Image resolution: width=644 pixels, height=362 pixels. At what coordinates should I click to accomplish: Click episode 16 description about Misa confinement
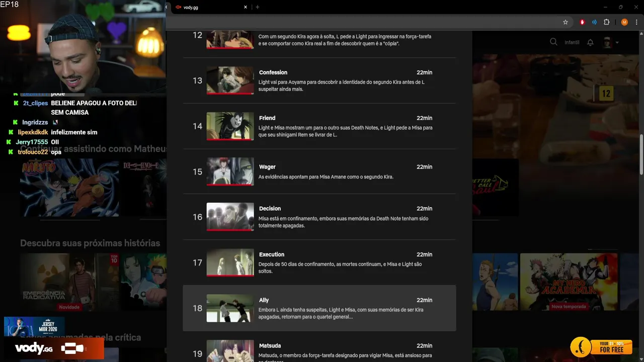click(x=344, y=222)
